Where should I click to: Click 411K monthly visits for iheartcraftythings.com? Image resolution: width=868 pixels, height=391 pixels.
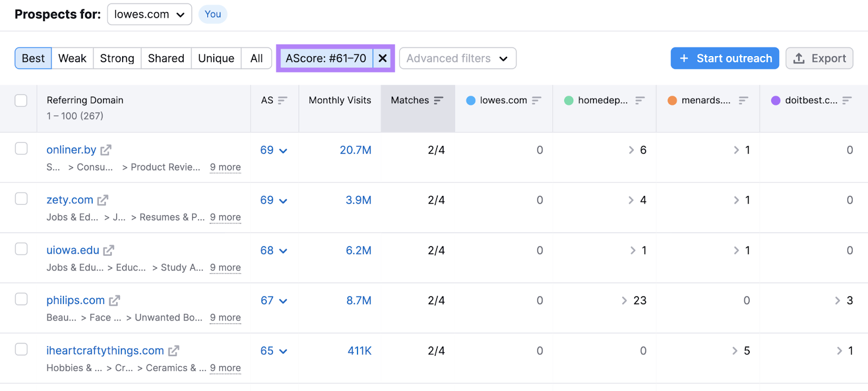pyautogui.click(x=359, y=351)
